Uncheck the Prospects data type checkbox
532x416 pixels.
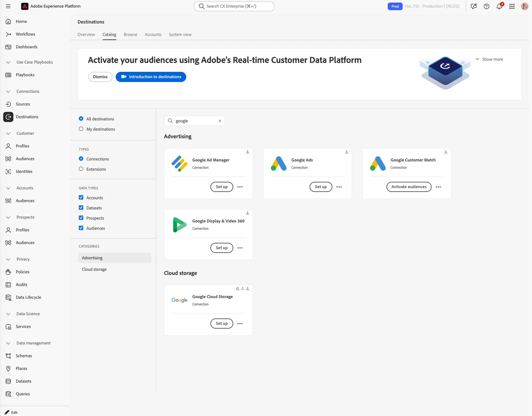[x=81, y=218]
